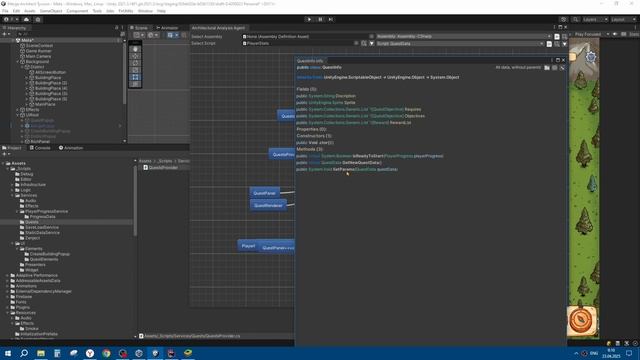
Task: Click the QuestPanel graph node
Action: [264, 193]
